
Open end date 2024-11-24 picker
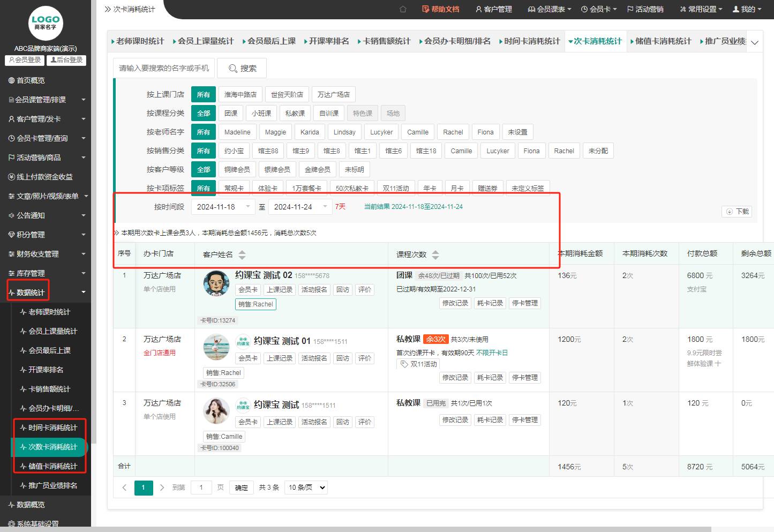point(300,207)
